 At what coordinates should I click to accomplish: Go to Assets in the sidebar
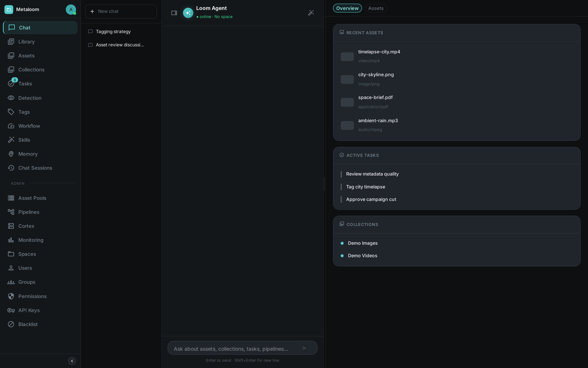pyautogui.click(x=40, y=56)
